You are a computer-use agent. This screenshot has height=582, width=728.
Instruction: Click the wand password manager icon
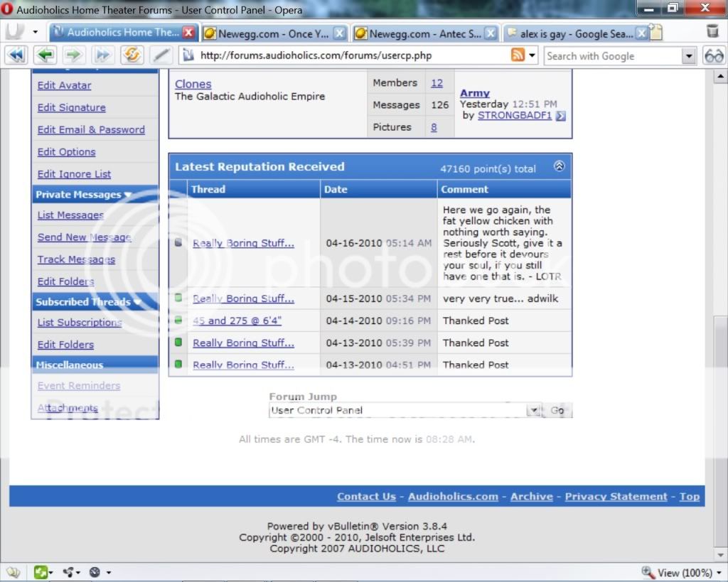161,55
